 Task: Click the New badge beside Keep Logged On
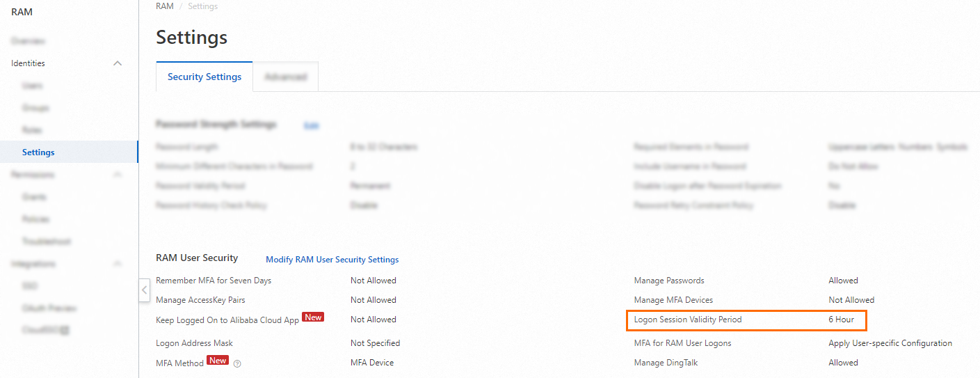(x=313, y=317)
